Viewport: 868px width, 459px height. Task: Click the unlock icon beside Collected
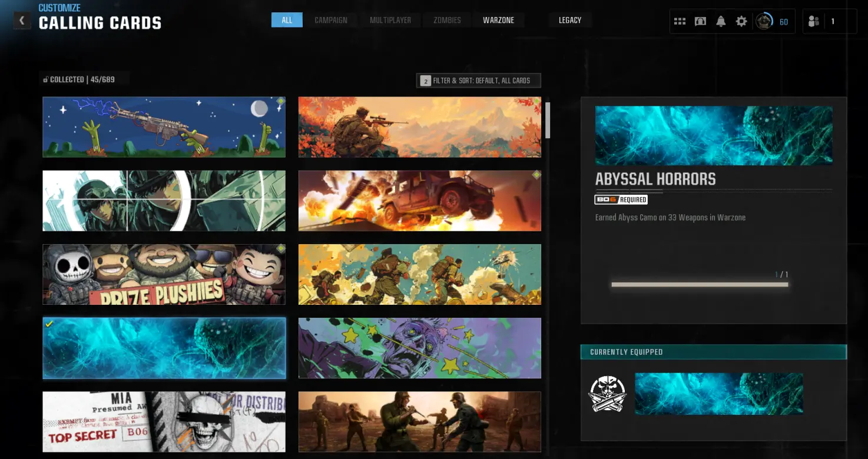pos(45,79)
